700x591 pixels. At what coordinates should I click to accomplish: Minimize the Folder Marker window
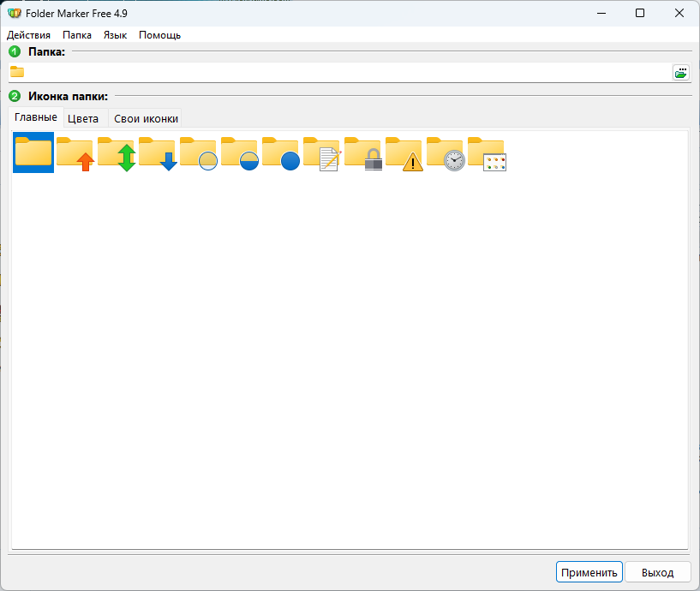tap(601, 14)
